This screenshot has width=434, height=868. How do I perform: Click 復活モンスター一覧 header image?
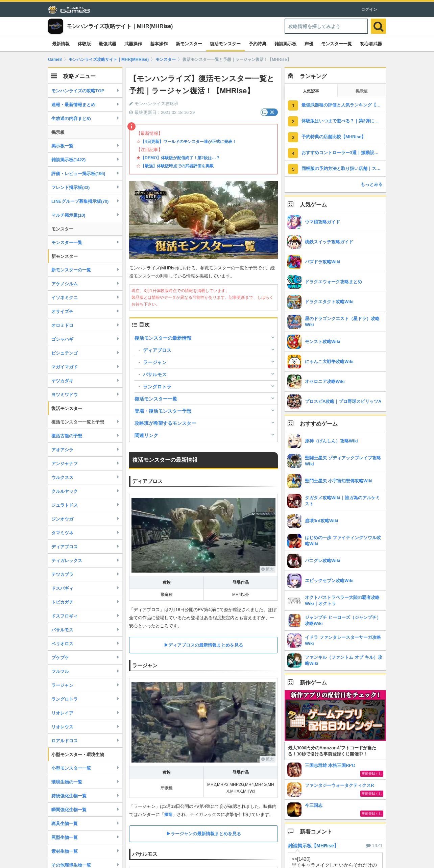(x=203, y=220)
